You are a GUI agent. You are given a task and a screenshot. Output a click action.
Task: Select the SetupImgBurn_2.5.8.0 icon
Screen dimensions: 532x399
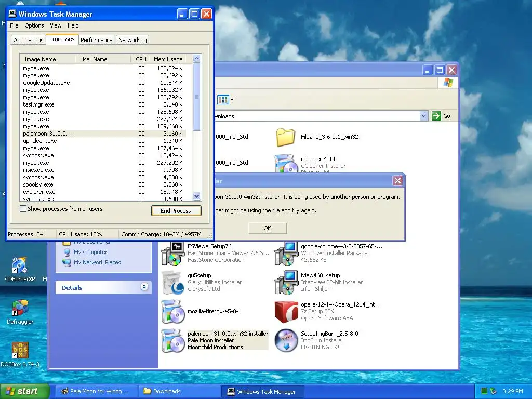(286, 341)
